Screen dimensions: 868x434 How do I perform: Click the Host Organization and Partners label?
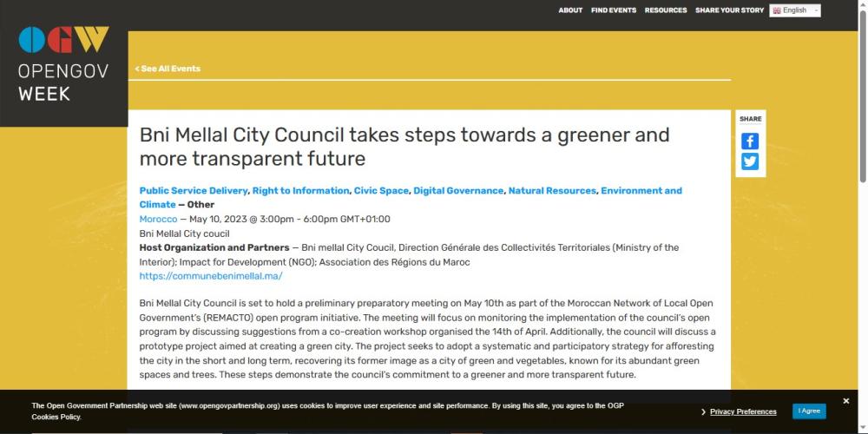pos(214,247)
